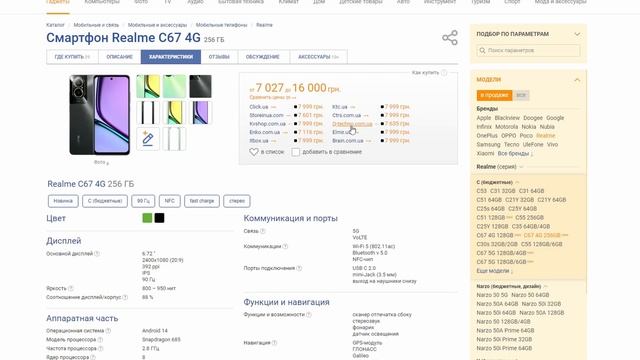
Task: Open the add-your-photo pencil thumbnail
Action: pyautogui.click(x=148, y=139)
